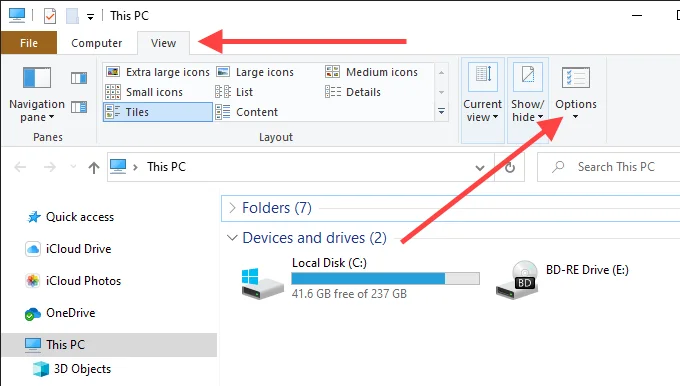Toggle the Details pane icon
The width and height of the screenshot is (680, 386).
click(x=79, y=107)
